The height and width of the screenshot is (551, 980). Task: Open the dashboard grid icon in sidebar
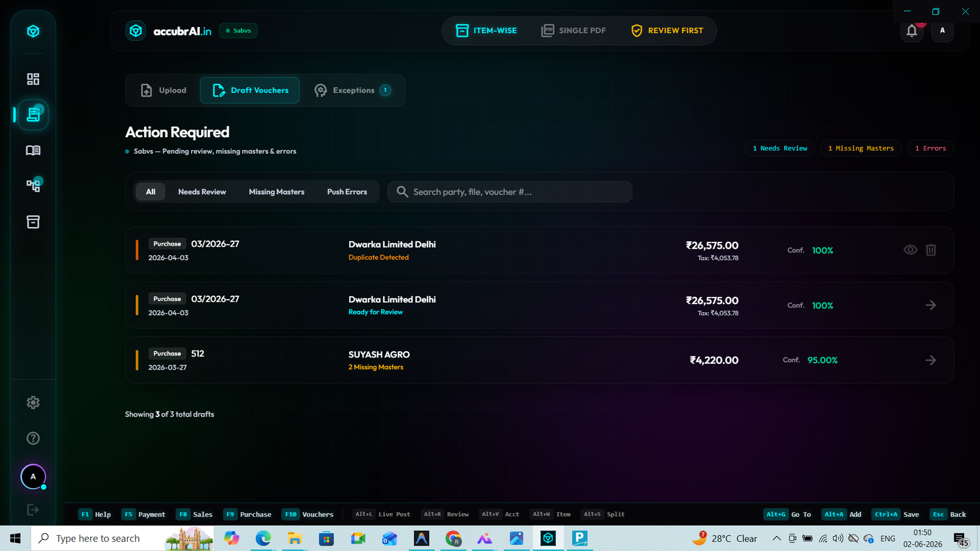33,79
